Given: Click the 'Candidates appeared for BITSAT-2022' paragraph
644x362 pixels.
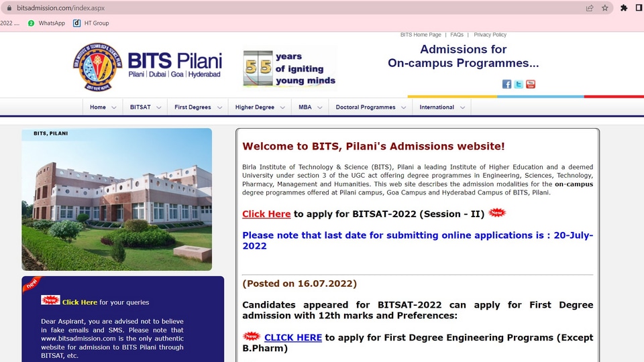Looking at the screenshot, I should coord(418,310).
